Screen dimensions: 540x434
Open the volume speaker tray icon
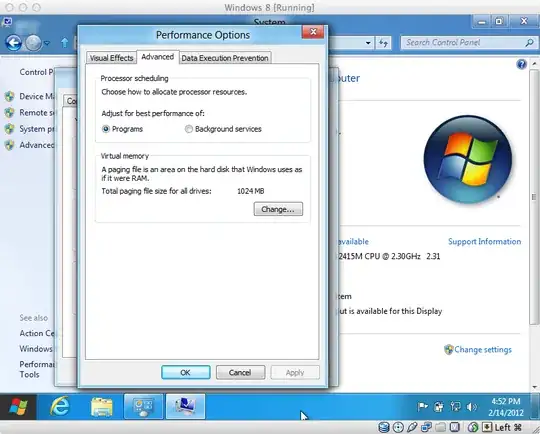pyautogui.click(x=471, y=407)
